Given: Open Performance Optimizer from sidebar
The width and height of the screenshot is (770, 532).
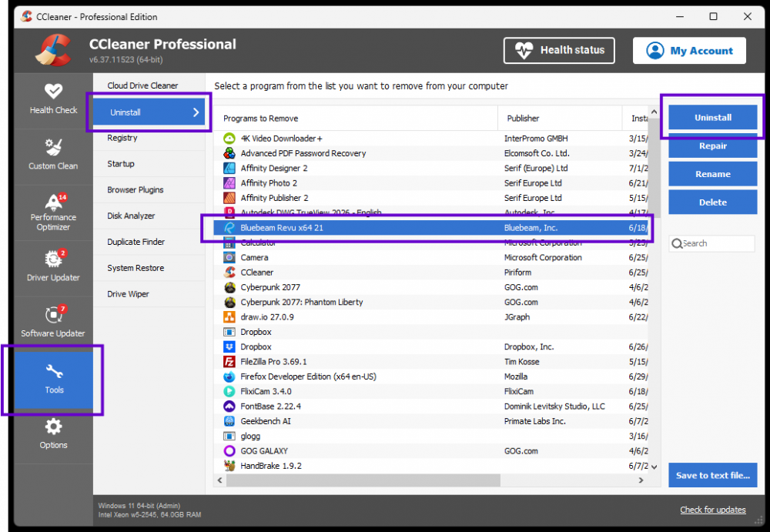Looking at the screenshot, I should 54,212.
